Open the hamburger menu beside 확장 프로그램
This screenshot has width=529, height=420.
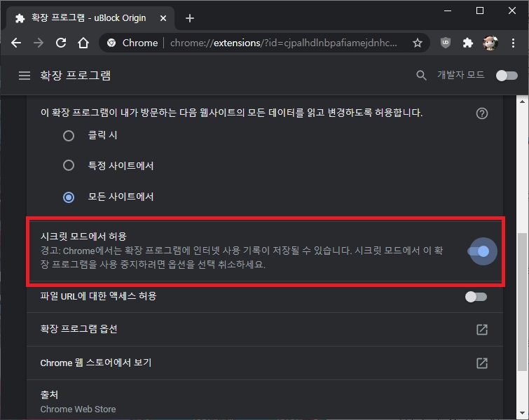point(25,76)
